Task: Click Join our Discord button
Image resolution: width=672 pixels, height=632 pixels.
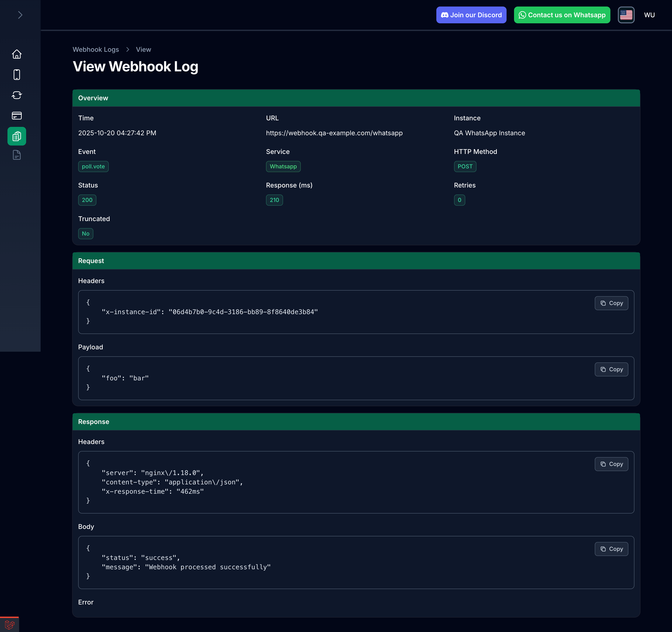Action: (x=471, y=15)
